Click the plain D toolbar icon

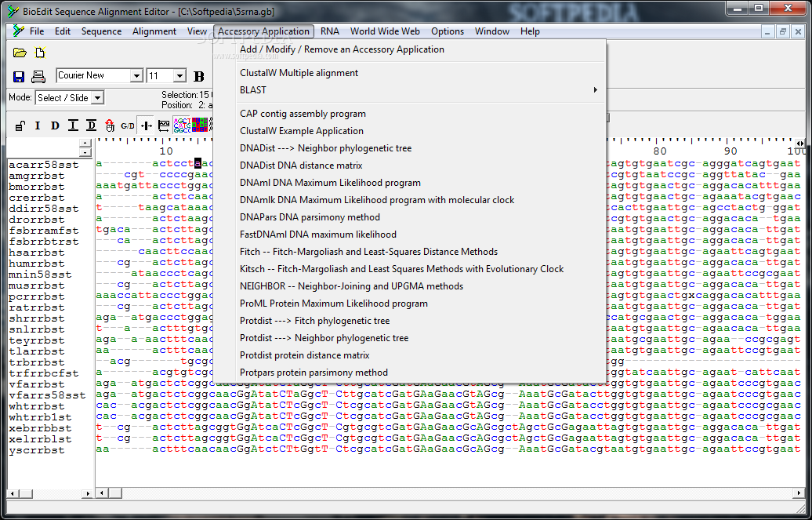(x=55, y=125)
